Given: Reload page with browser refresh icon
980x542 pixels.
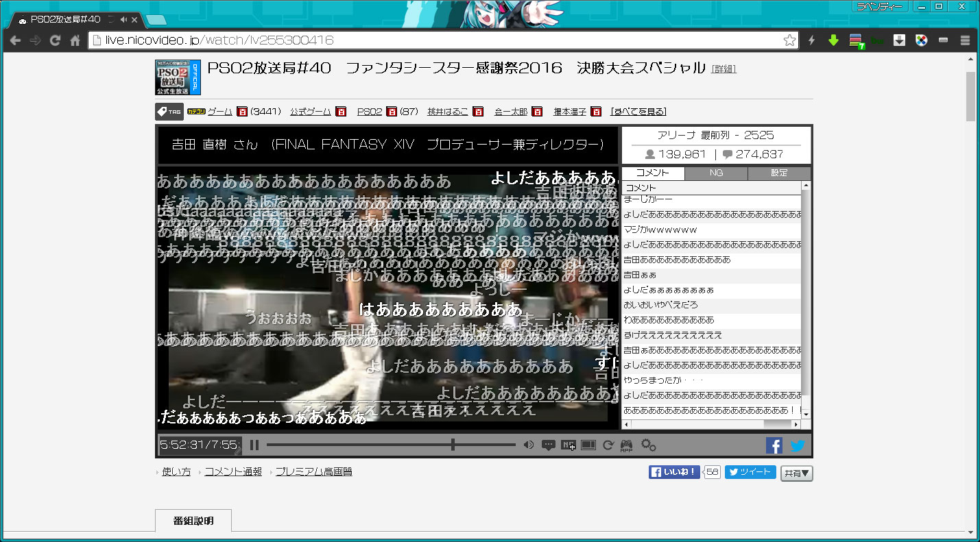Looking at the screenshot, I should coord(55,40).
